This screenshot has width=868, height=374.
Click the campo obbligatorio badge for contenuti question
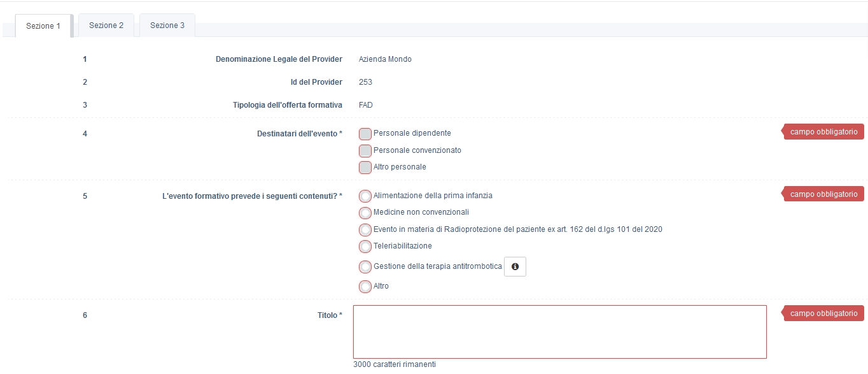coord(824,194)
